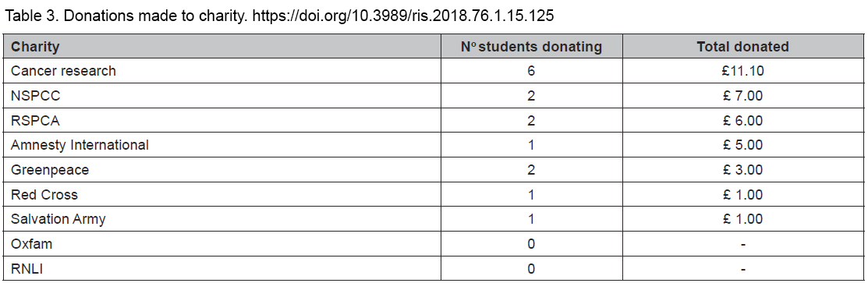Image resolution: width=868 pixels, height=283 pixels.
Task: Click the NSPCC row label
Action: [35, 96]
